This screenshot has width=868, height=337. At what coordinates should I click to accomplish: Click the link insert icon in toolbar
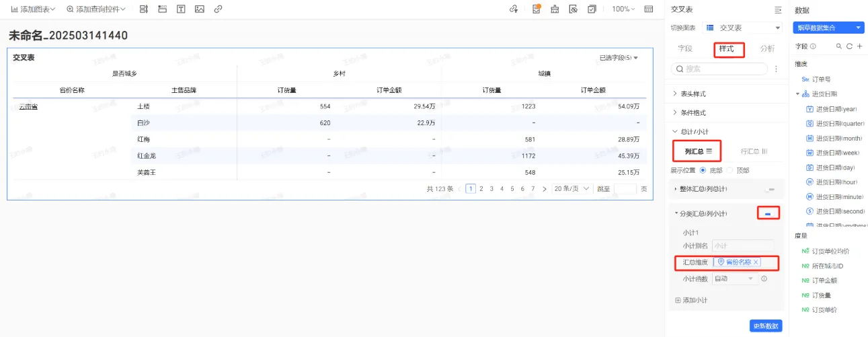tap(218, 9)
